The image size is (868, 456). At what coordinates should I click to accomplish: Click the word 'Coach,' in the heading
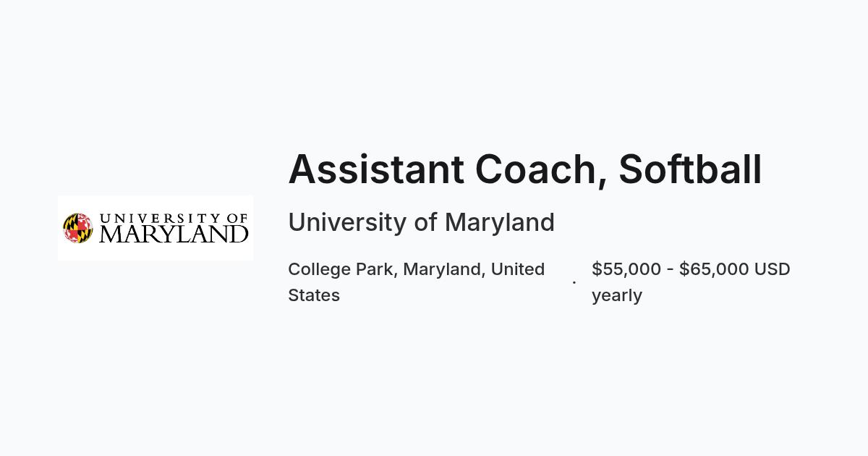[x=541, y=171]
